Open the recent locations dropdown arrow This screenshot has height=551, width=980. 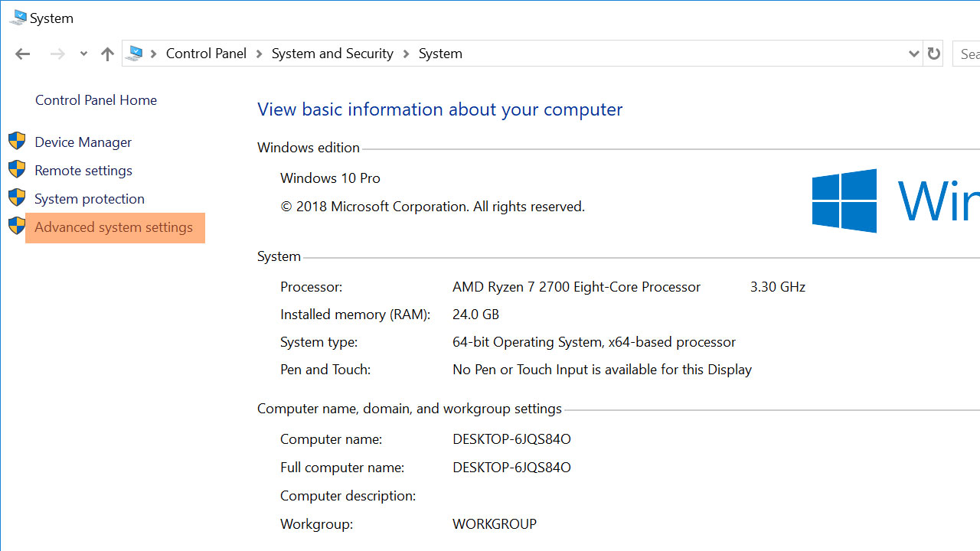pos(83,54)
